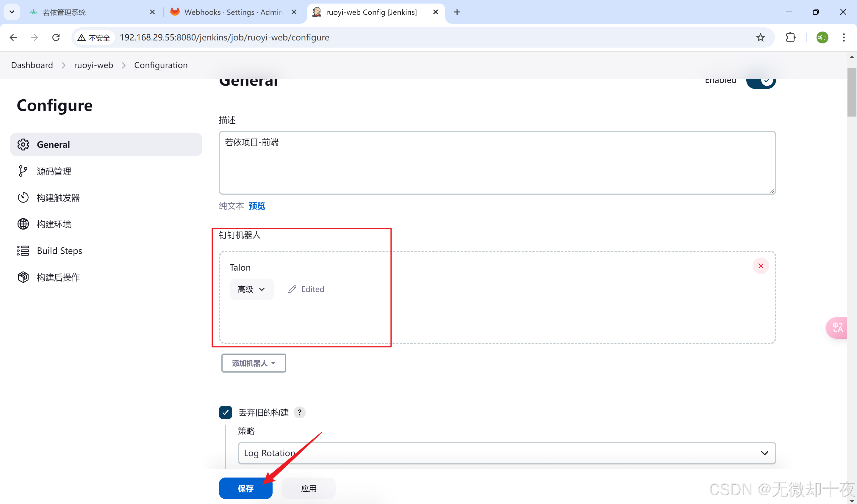Viewport: 857px width, 504px height.
Task: Expand the 高级 advanced dropdown
Action: (x=252, y=289)
